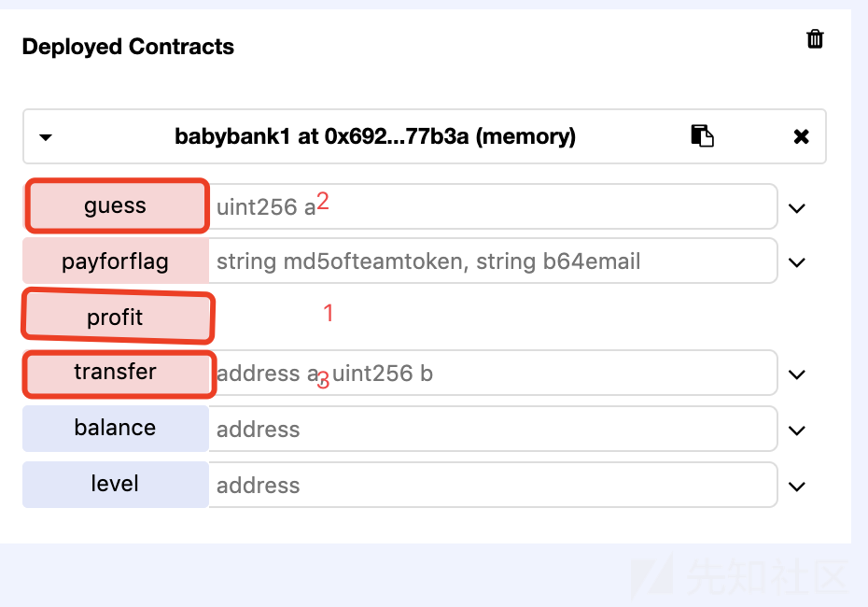
Task: Focus transfer address and uint256 input
Action: (493, 373)
